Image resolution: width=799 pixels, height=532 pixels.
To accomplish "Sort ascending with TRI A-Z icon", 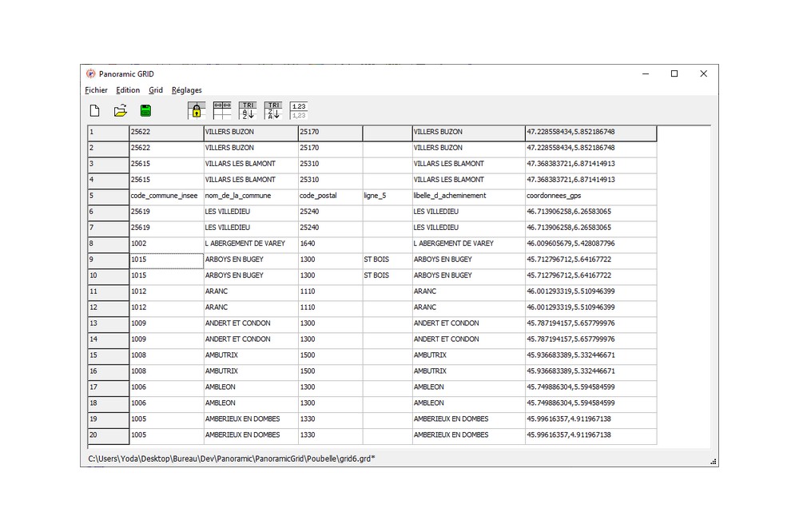I will tap(248, 110).
